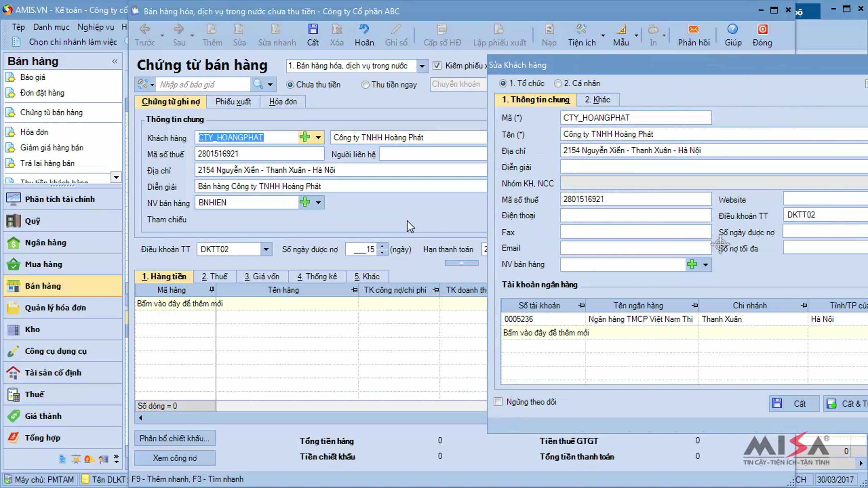Click Xem công nợ button
The width and height of the screenshot is (868, 488).
pyautogui.click(x=175, y=458)
